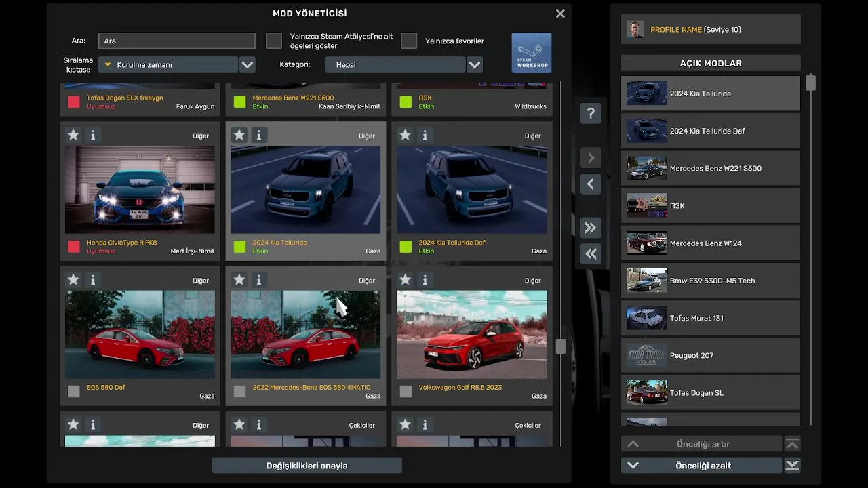Star the 2022 Mercedes-Benz EQS 580 4MATIC
868x488 pixels.
tap(239, 279)
